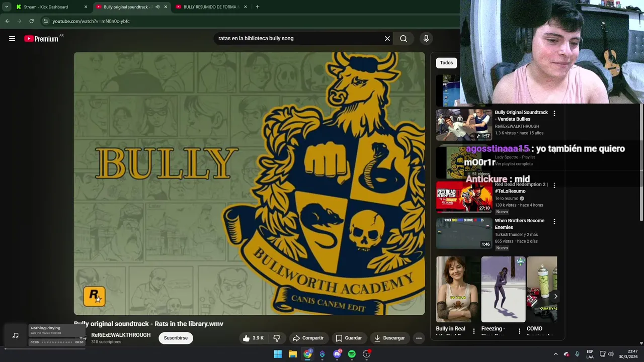Switch to Stream - Kick Dashboard tab
Image resolution: width=644 pixels, height=362 pixels.
tap(46, 7)
